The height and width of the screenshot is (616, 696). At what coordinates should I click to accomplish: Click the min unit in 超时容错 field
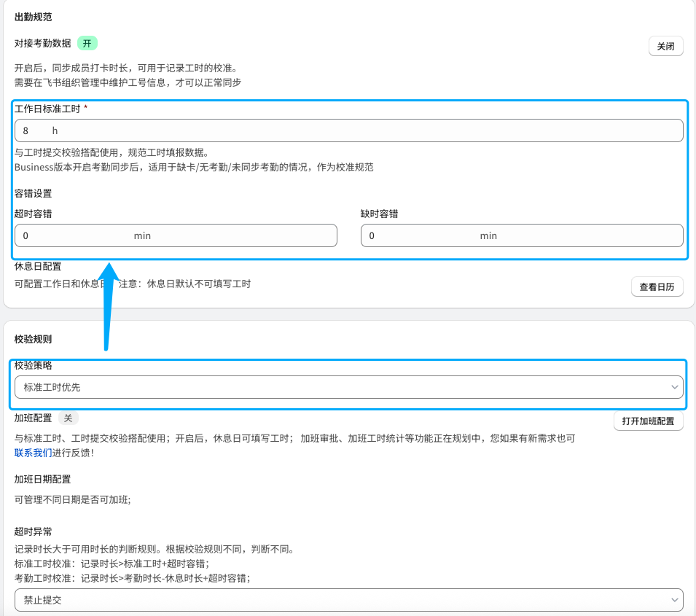142,235
